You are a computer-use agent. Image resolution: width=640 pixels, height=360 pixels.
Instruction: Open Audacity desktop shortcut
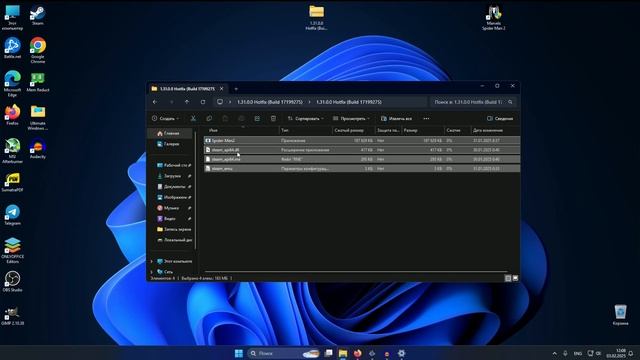pyautogui.click(x=38, y=148)
